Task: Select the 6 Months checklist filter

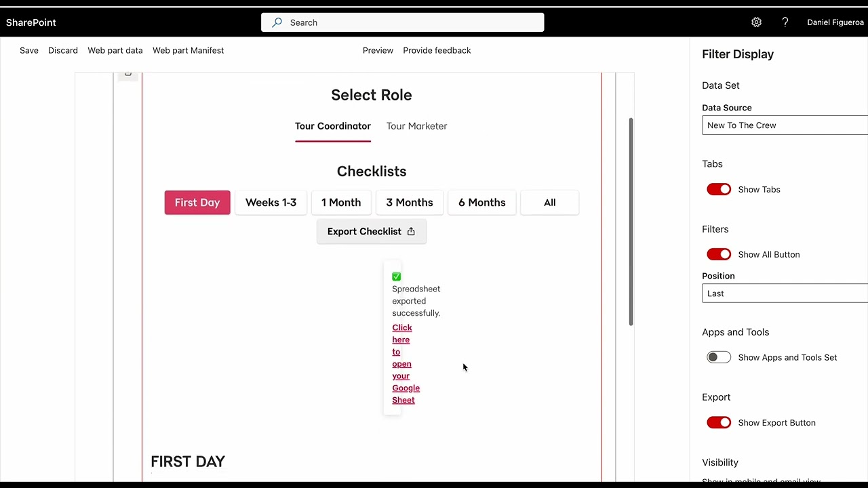Action: click(x=482, y=203)
